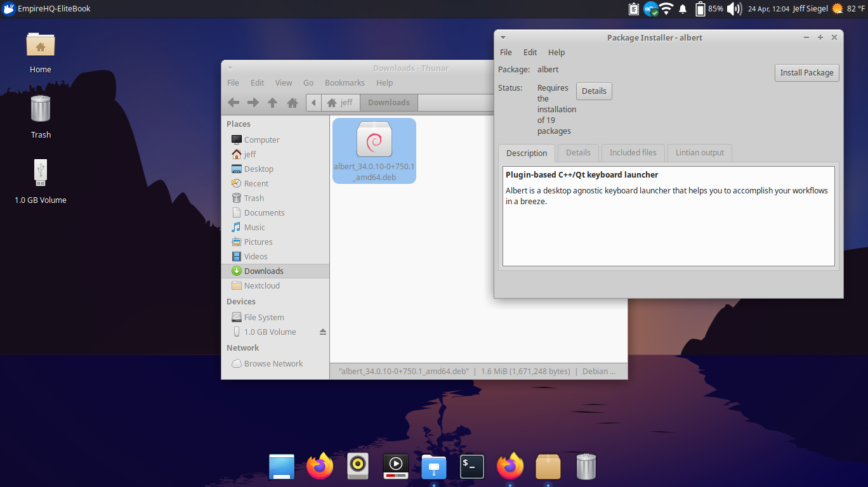The image size is (868, 487).
Task: Click the forward arrow in Thunar
Action: pos(253,102)
